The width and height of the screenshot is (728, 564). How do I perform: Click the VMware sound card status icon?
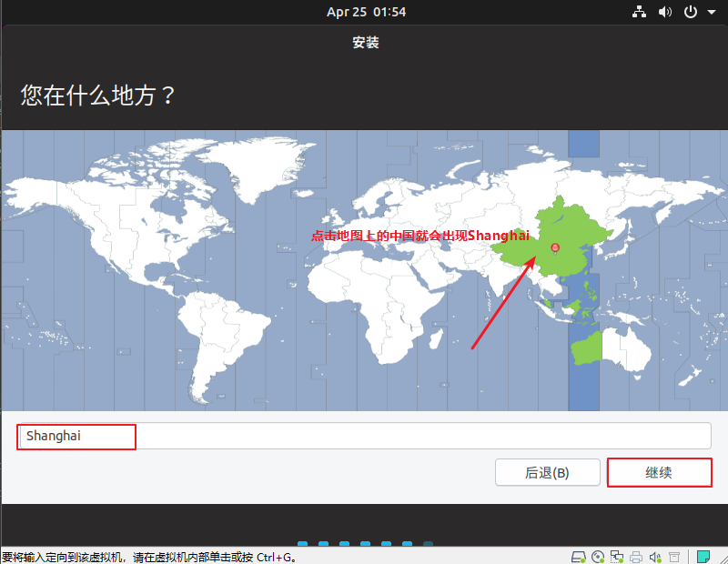tap(655, 557)
